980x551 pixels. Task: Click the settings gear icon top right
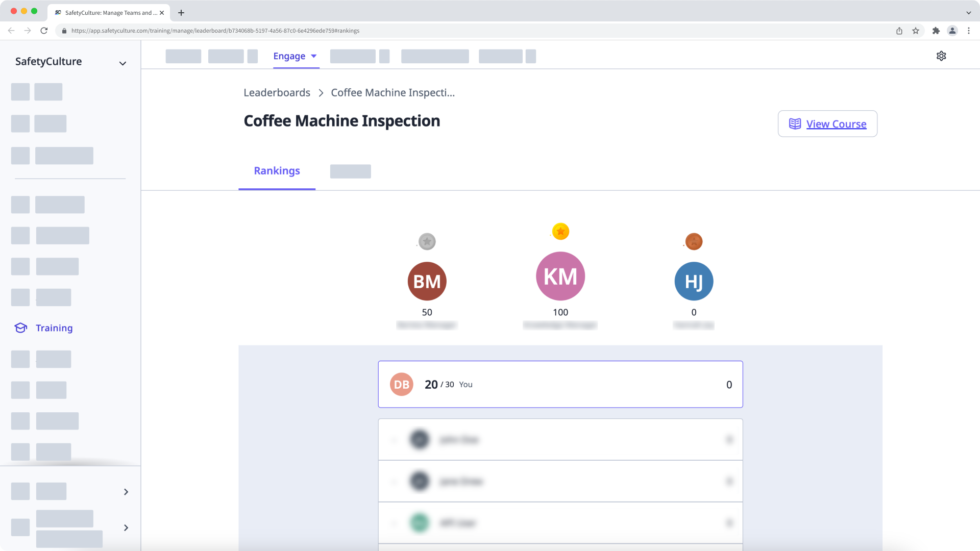941,56
